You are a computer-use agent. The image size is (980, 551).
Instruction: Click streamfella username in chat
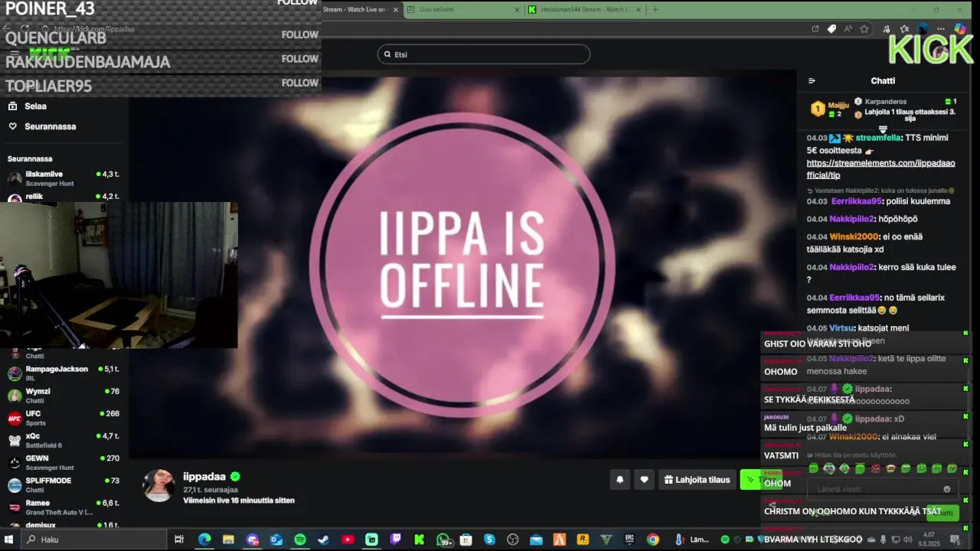[878, 138]
